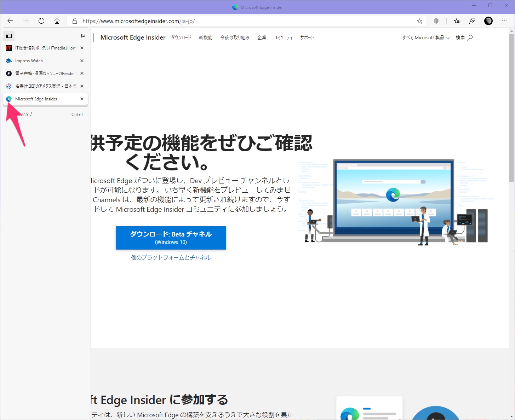Open Settings and more menu
The image size is (515, 420).
[505, 21]
